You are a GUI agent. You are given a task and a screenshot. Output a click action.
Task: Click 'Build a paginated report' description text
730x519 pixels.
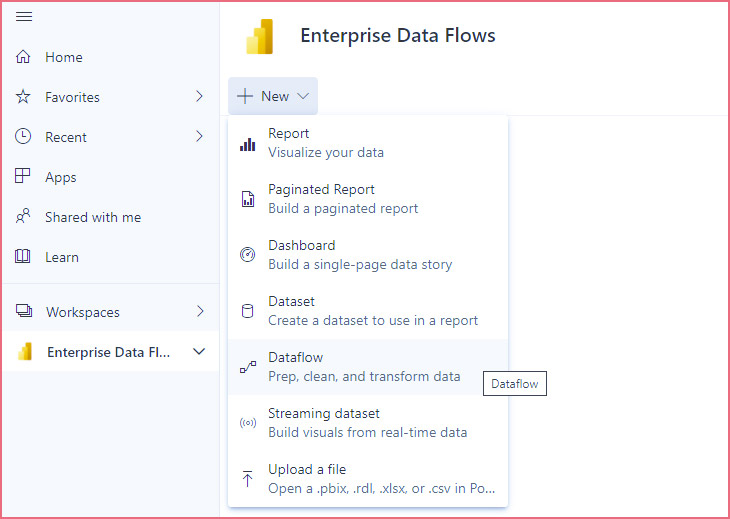point(343,209)
